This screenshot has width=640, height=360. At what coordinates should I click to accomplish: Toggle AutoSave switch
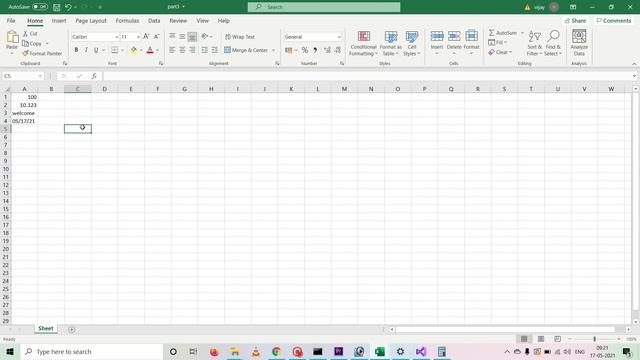[40, 7]
